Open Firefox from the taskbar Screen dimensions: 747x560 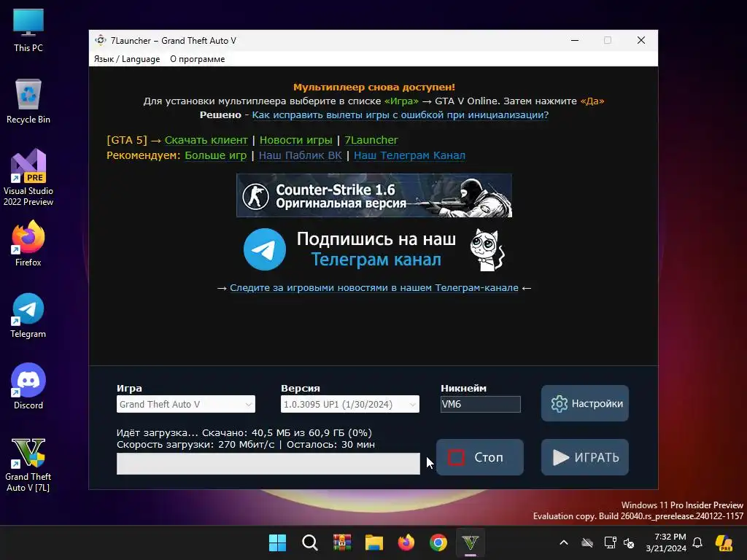pyautogui.click(x=406, y=542)
